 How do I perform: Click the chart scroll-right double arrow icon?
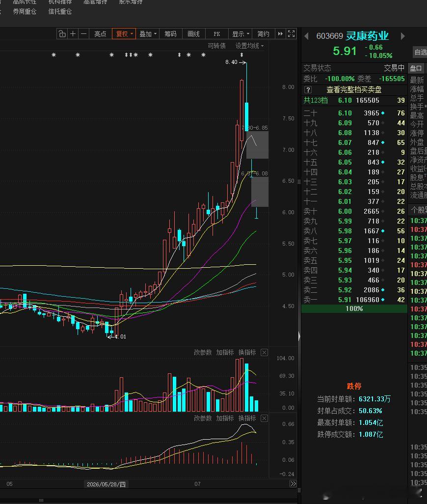click(293, 484)
